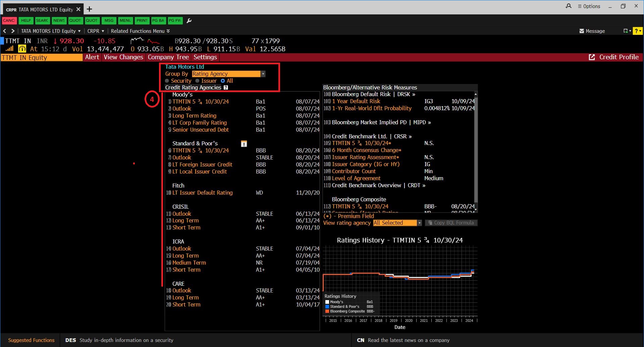Screen dimensions: 644x347
Task: Open the CRPR function dropdown
Action: (x=96, y=31)
